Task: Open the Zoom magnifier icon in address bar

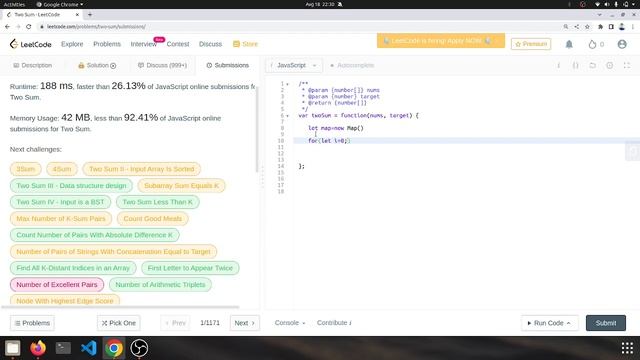Action: pyautogui.click(x=566, y=27)
